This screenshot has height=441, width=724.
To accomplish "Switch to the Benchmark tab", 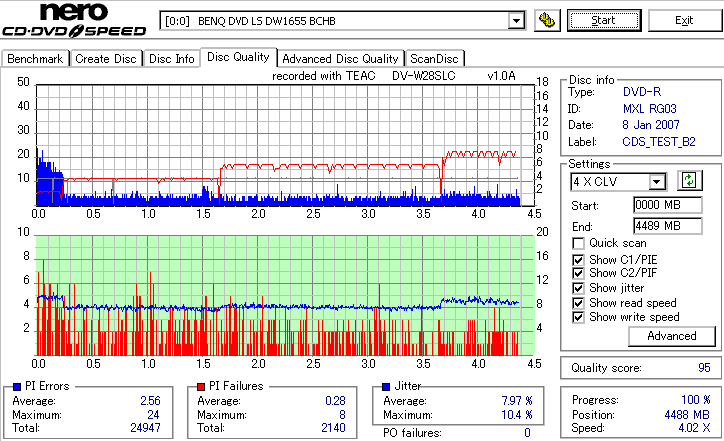I will pos(35,59).
